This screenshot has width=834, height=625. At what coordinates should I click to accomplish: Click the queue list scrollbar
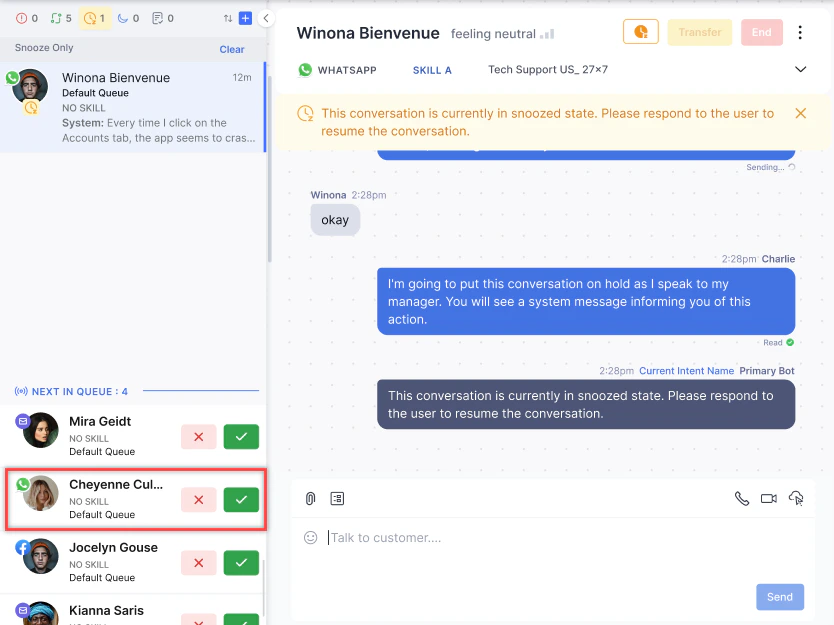click(263, 586)
